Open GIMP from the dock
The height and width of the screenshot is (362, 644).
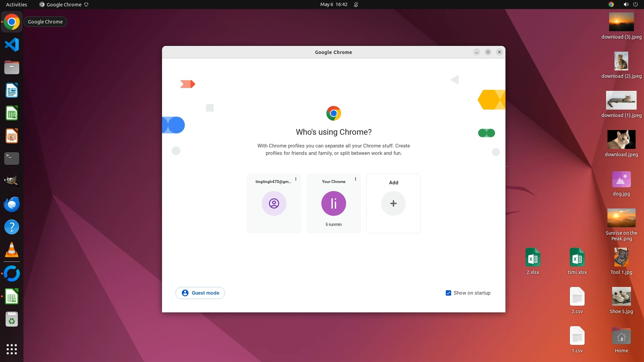point(12,181)
